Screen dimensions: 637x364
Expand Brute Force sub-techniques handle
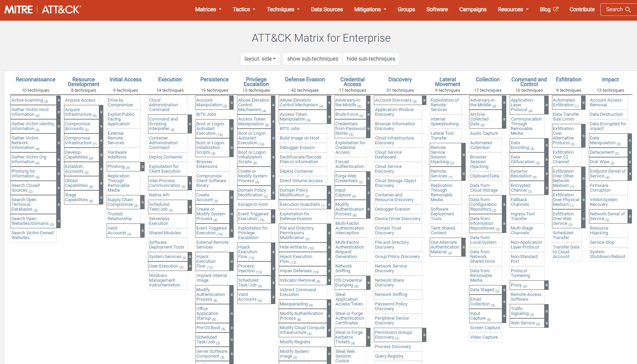click(368, 114)
